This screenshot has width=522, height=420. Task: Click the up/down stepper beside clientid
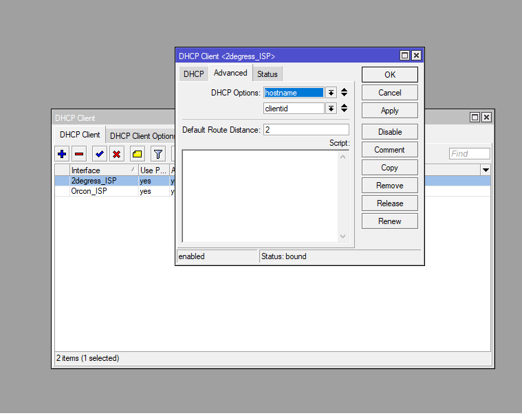coord(345,108)
